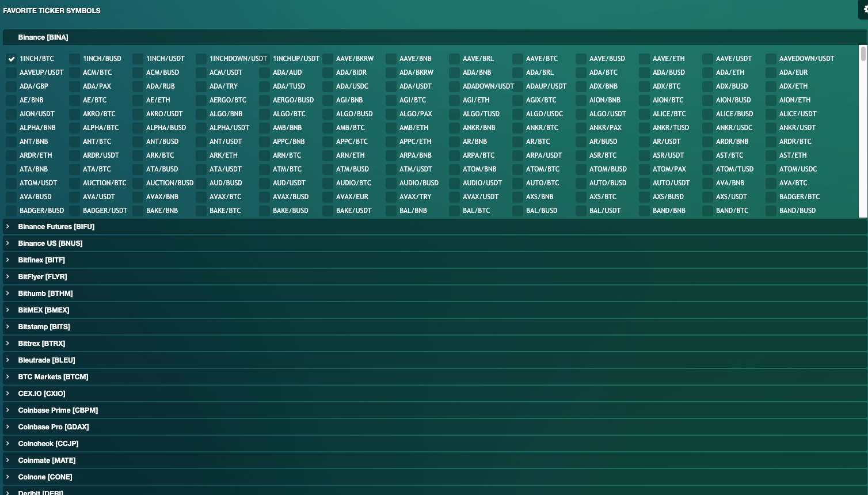
Task: Tick the AUDIO/BTC checkbox
Action: (x=328, y=183)
